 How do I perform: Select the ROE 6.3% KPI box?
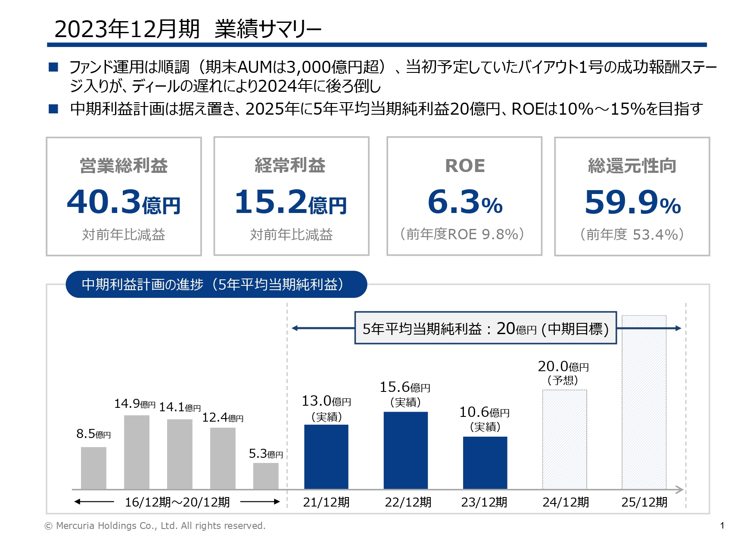[x=464, y=196]
